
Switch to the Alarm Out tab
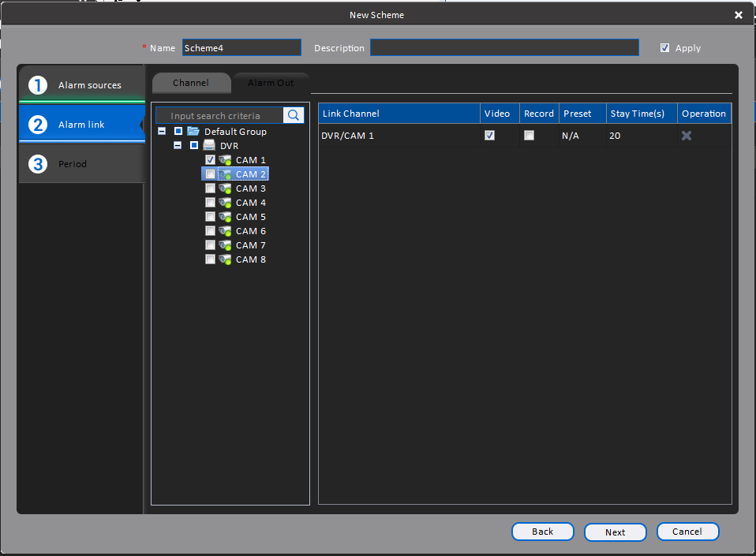pyautogui.click(x=271, y=83)
